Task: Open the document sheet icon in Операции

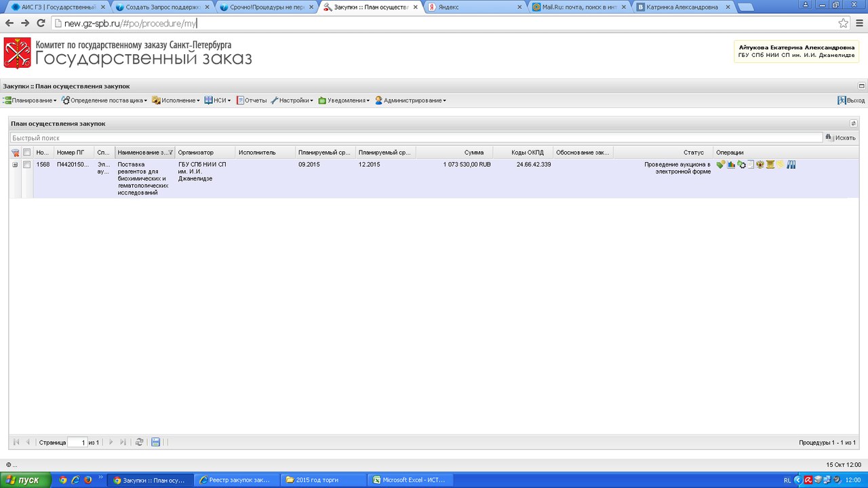Action: 751,165
